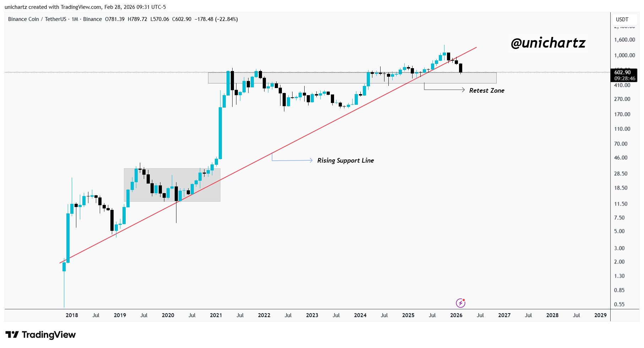Open the USDT currency selector
Image resolution: width=644 pixels, height=348 pixels.
coord(622,20)
